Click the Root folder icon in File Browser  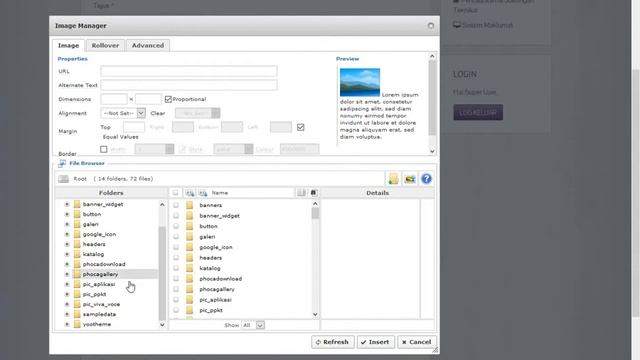tap(64, 179)
